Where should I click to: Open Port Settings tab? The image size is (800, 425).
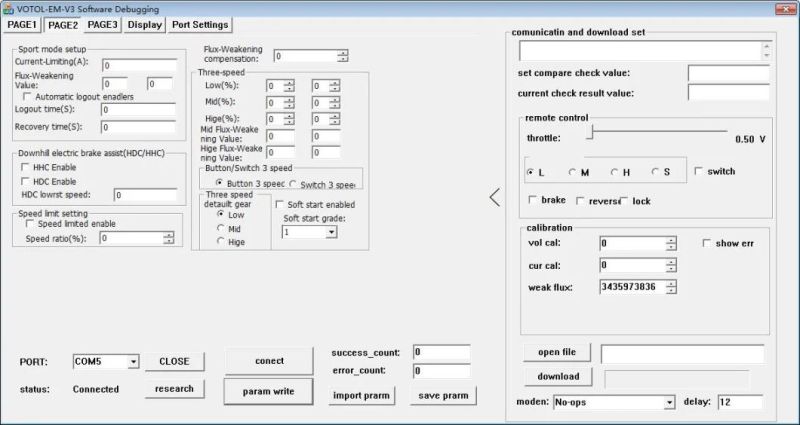(200, 25)
